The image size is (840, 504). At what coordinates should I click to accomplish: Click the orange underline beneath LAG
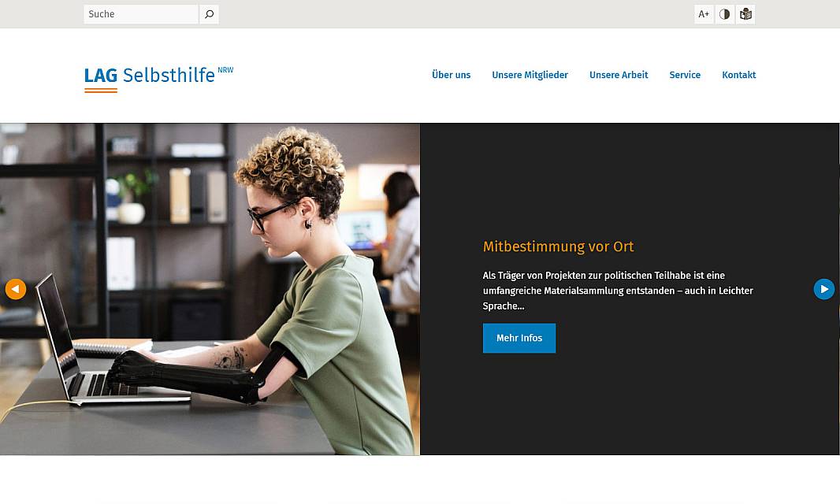point(101,91)
